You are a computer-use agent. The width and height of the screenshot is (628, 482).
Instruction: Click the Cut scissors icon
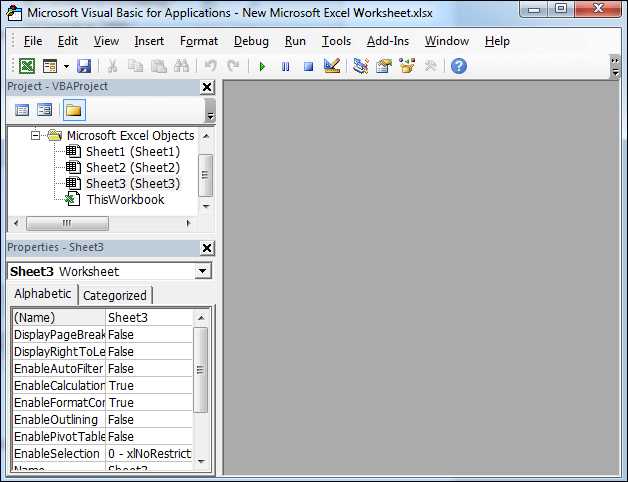[112, 66]
